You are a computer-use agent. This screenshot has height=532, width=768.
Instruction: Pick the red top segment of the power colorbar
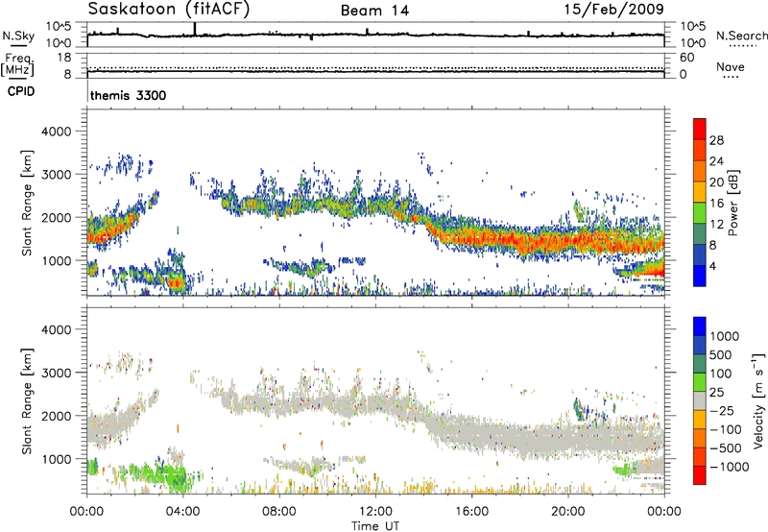(700, 130)
